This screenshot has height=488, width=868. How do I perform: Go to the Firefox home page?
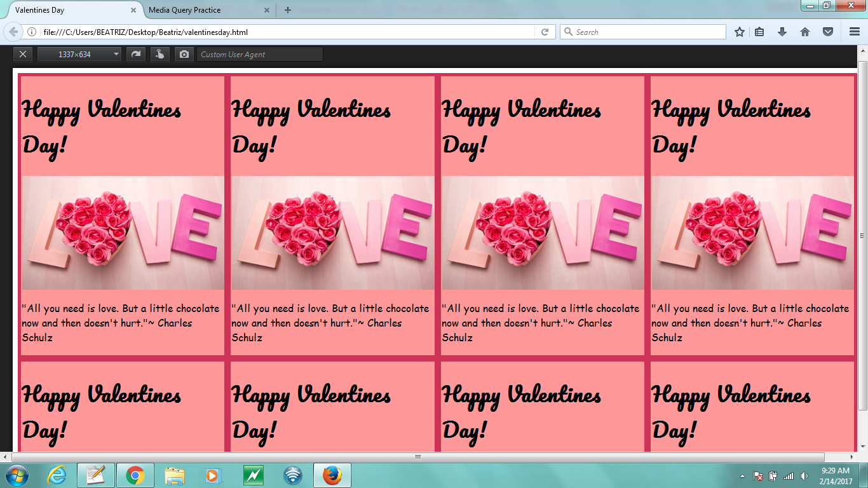pyautogui.click(x=805, y=32)
